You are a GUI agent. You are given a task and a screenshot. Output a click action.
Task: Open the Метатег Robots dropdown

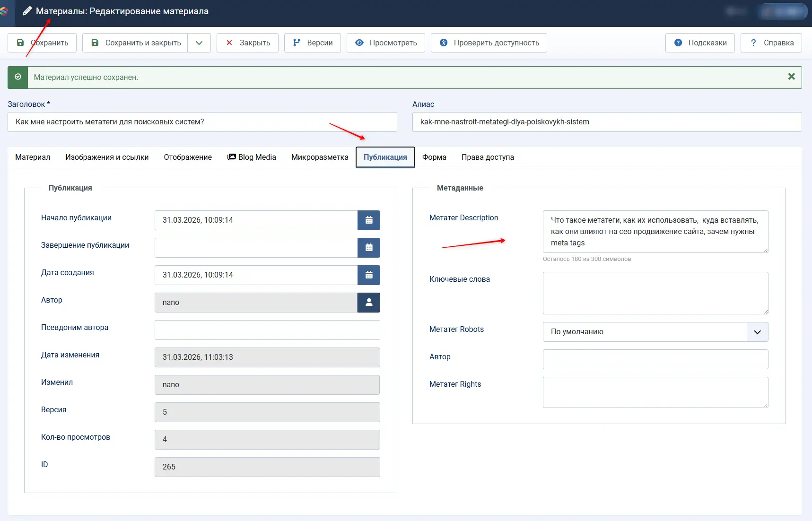coord(655,332)
